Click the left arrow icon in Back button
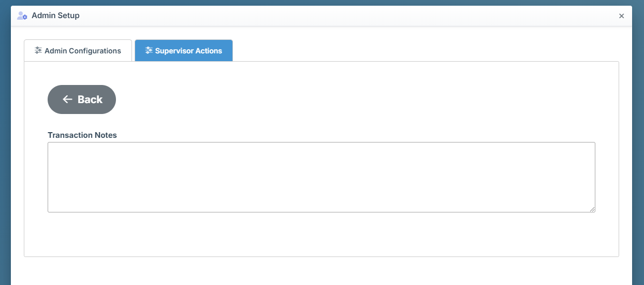This screenshot has width=644, height=285. coord(67,99)
